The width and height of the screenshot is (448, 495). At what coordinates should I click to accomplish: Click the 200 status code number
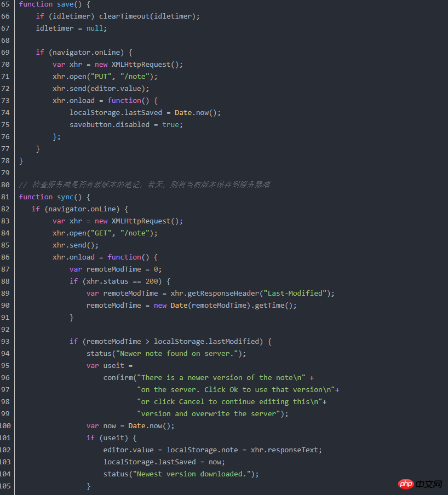[x=152, y=281]
